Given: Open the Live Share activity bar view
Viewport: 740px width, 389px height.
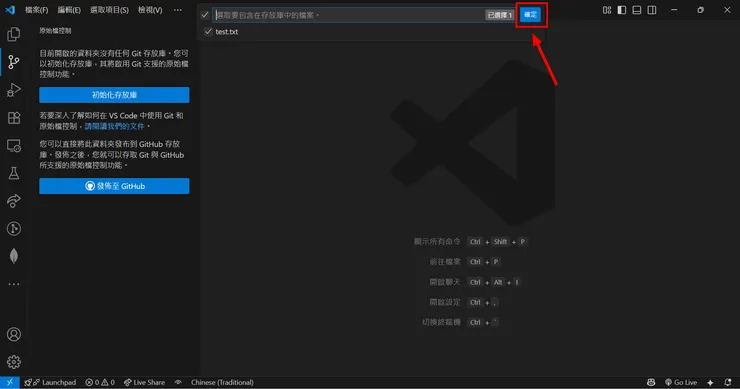Looking at the screenshot, I should [14, 201].
